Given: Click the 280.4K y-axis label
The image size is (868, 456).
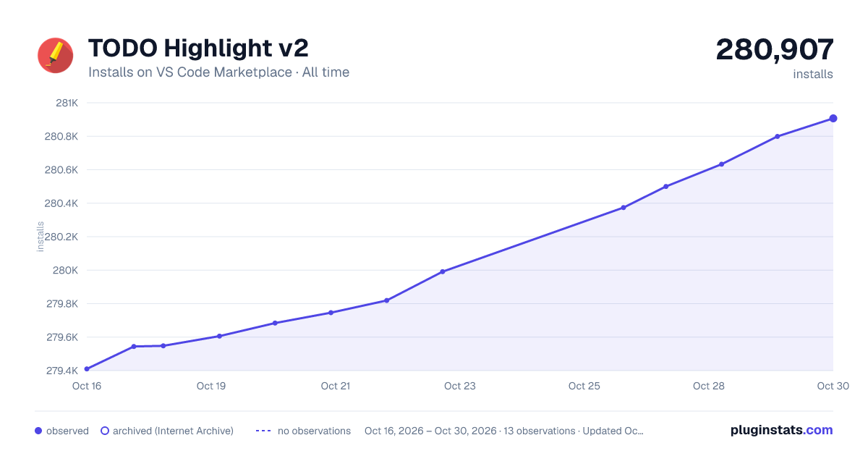Looking at the screenshot, I should 61,203.
